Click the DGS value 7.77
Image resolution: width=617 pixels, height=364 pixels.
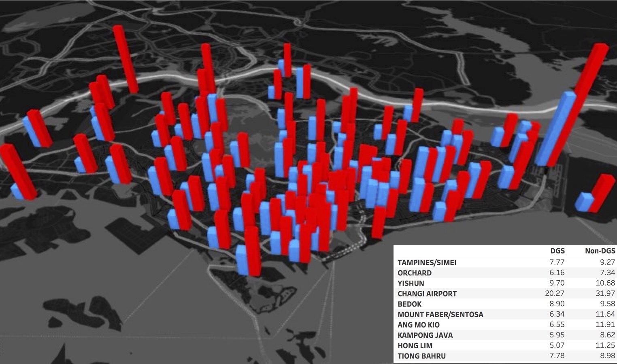coord(557,262)
